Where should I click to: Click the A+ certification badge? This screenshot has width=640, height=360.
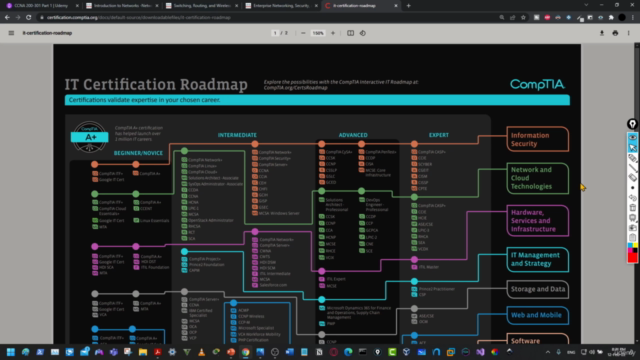coord(90,137)
